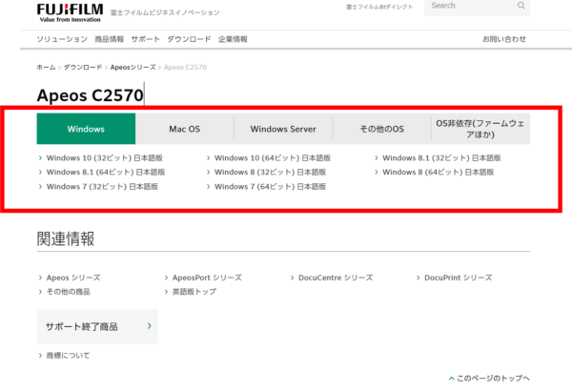Switch to the その他のOS tab
Viewport: 572px width, 392px height.
[381, 129]
